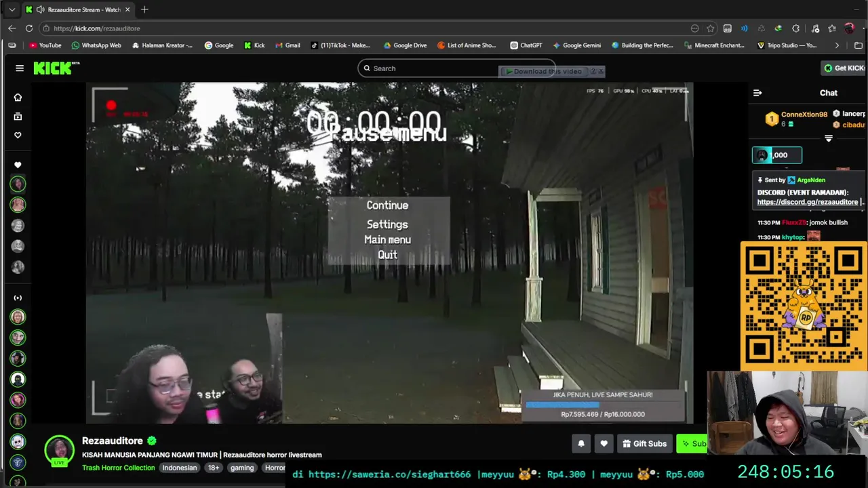Image resolution: width=868 pixels, height=488 pixels.
Task: Select Main menu in the pause menu
Action: coord(387,240)
